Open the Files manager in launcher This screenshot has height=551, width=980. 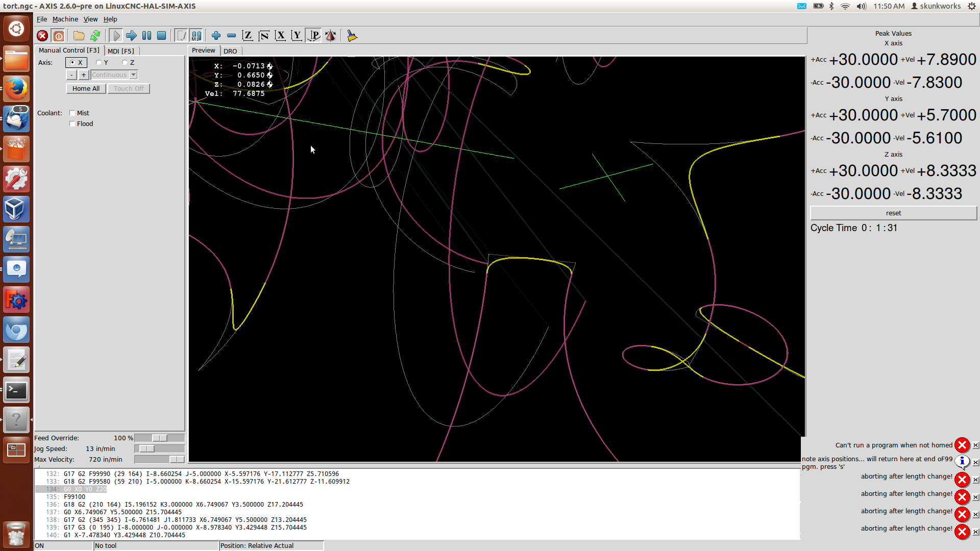point(16,59)
